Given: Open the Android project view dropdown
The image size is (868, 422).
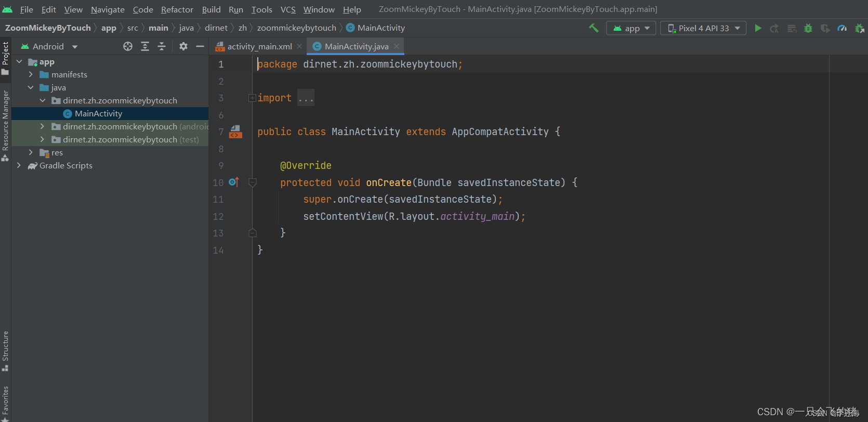Looking at the screenshot, I should coord(49,46).
